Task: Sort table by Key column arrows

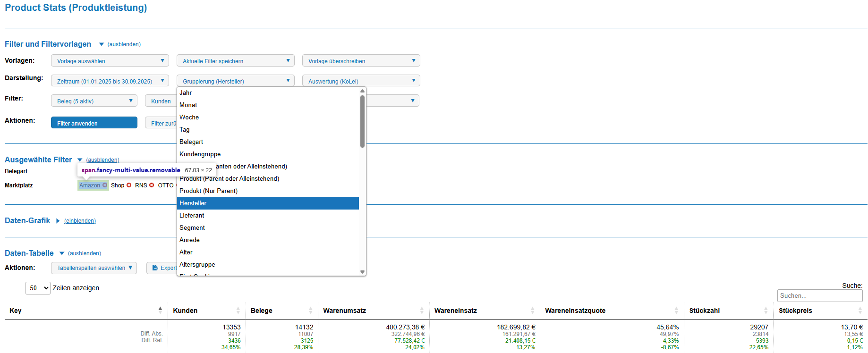Action: coord(160,311)
